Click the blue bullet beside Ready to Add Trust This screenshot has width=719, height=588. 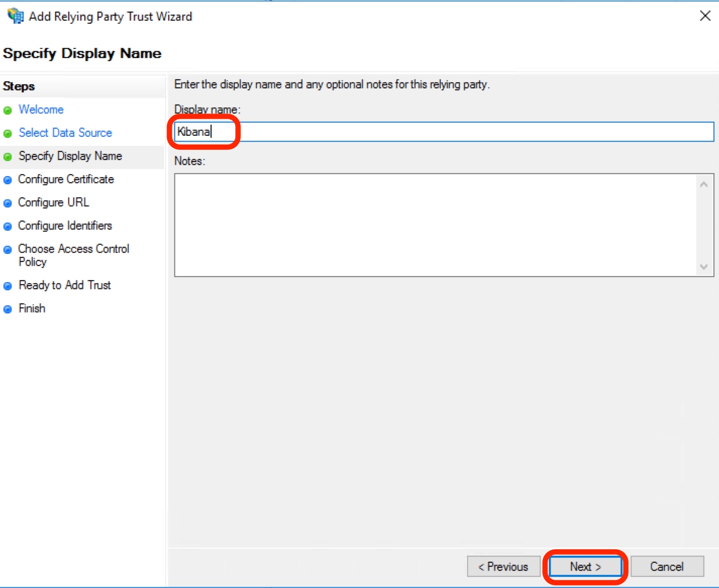(x=8, y=286)
